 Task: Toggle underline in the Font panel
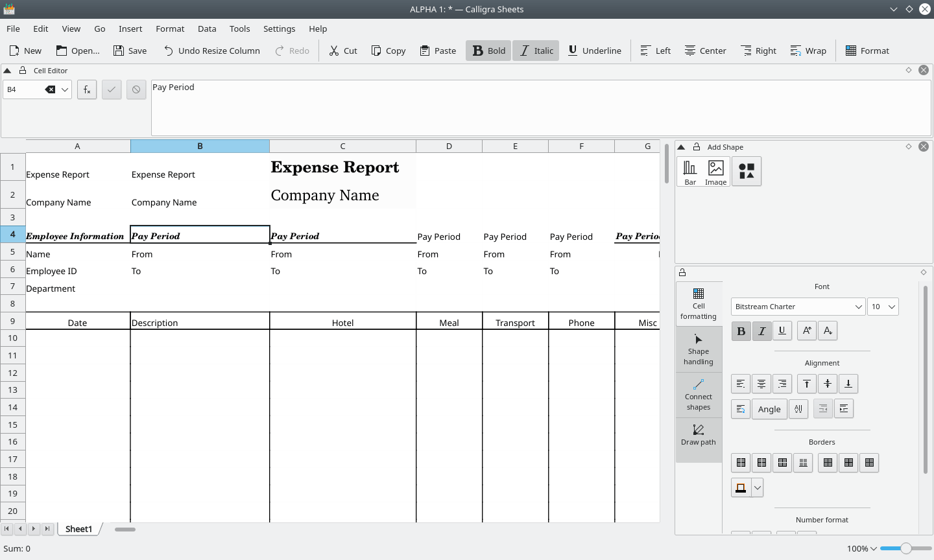[782, 331]
